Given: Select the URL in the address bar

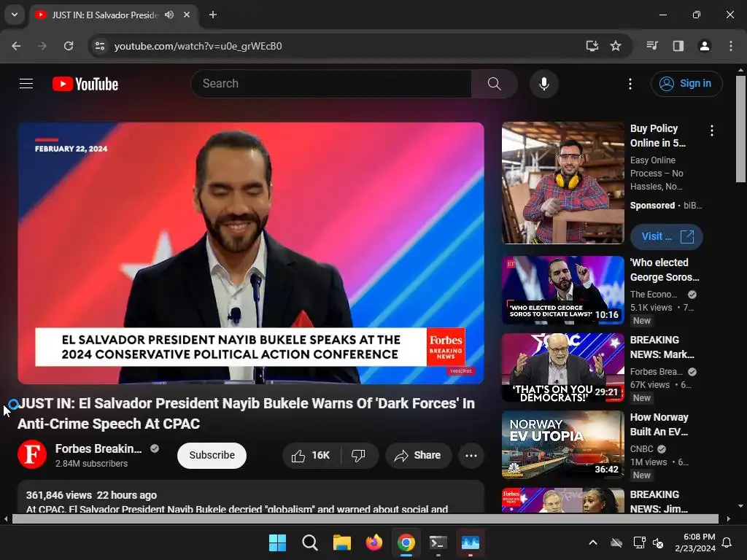Looking at the screenshot, I should pyautogui.click(x=198, y=46).
